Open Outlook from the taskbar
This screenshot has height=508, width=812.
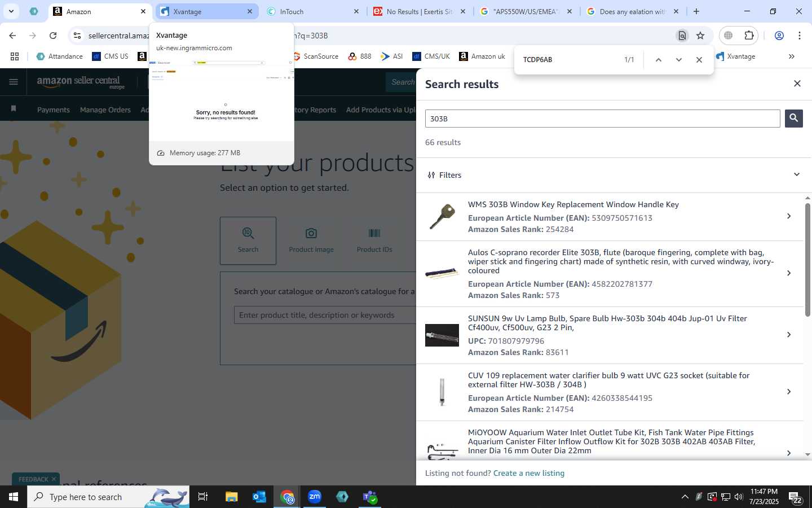(x=259, y=497)
